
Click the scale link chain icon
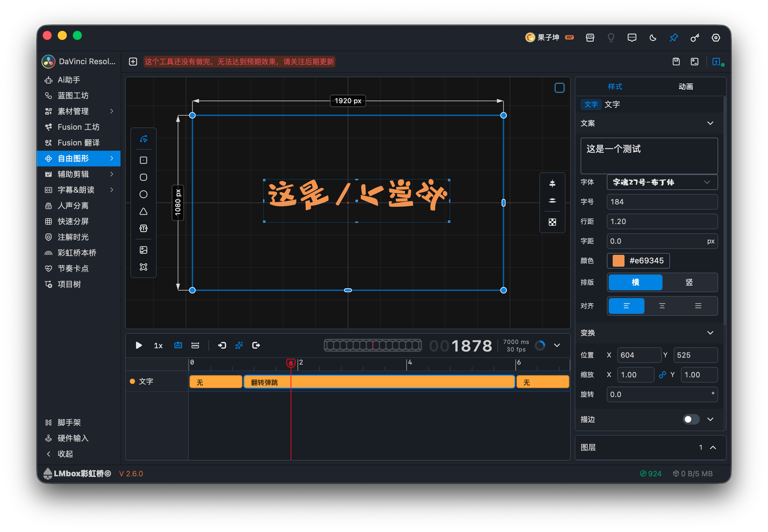662,375
